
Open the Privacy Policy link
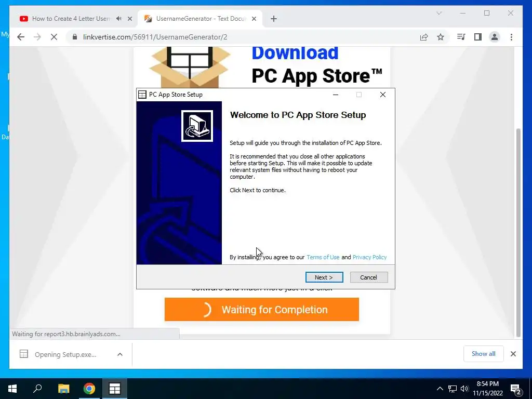click(369, 257)
